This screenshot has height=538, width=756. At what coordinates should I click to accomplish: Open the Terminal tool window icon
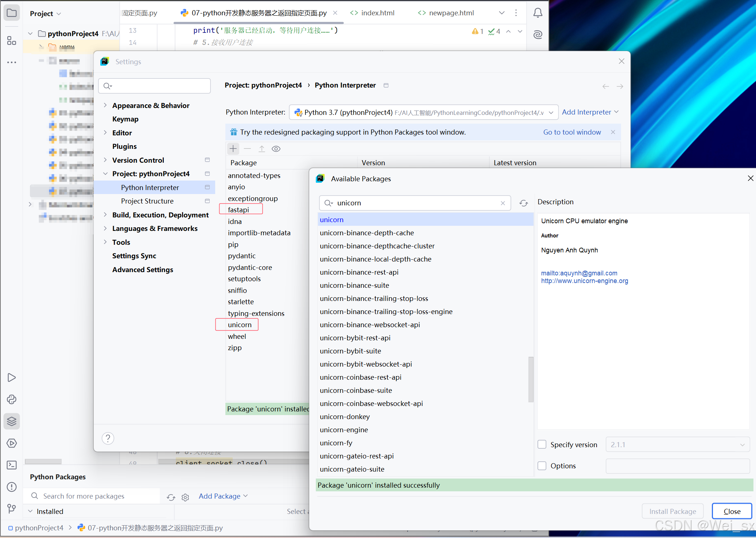pos(12,465)
